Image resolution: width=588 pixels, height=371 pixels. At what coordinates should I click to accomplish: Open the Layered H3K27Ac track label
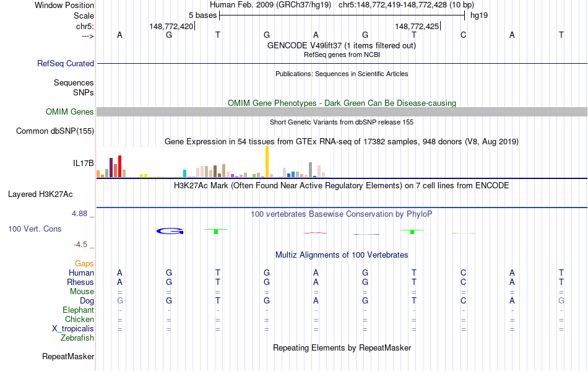(40, 194)
